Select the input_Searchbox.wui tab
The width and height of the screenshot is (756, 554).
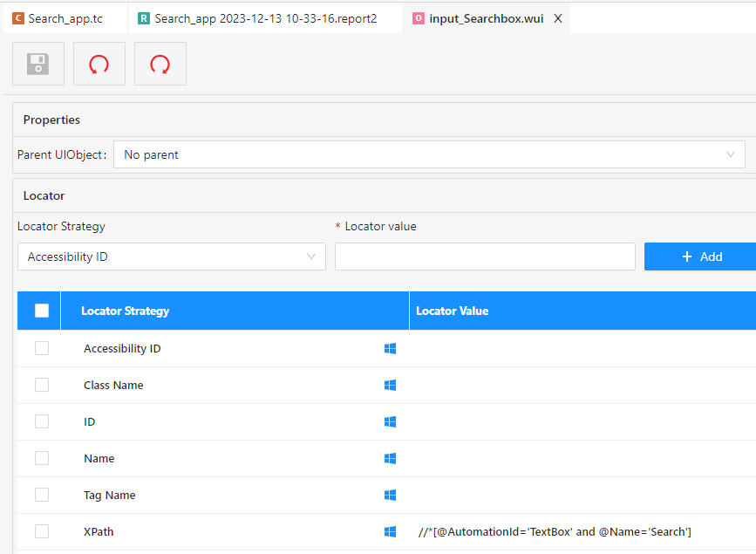[x=486, y=18]
